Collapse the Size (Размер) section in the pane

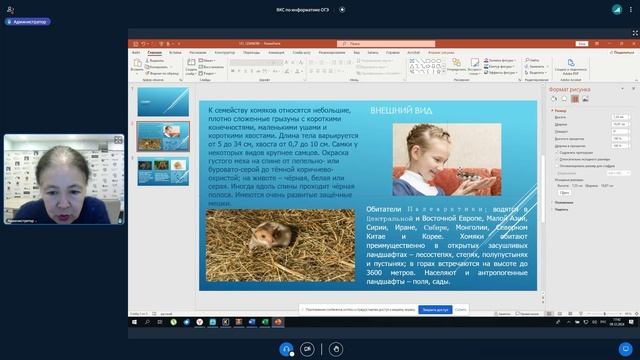pos(559,111)
